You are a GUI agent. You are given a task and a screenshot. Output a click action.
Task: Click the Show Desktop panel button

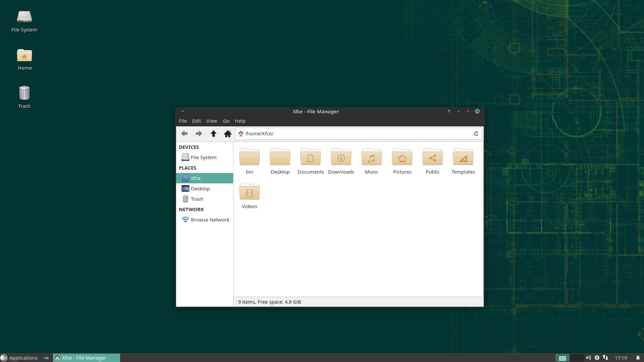pos(46,358)
